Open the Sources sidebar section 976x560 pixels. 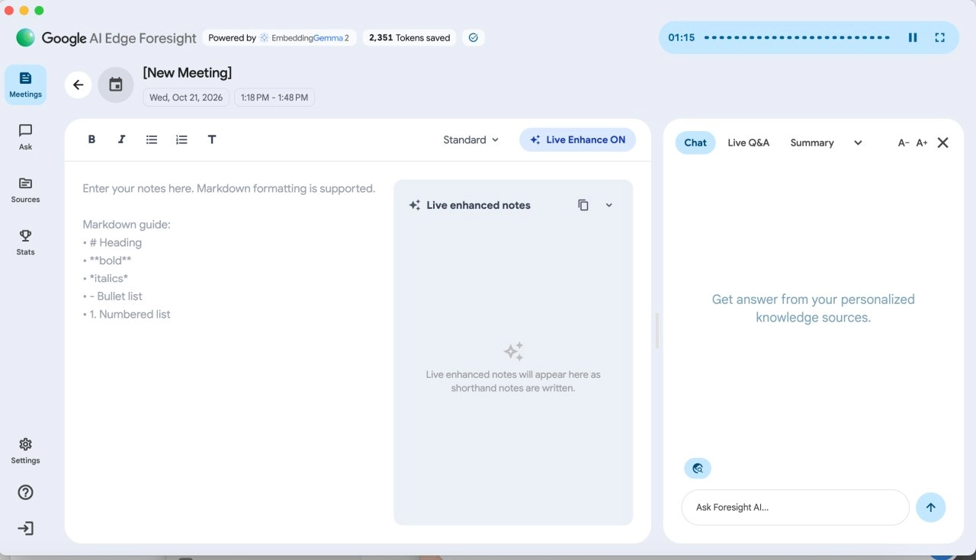click(x=25, y=190)
